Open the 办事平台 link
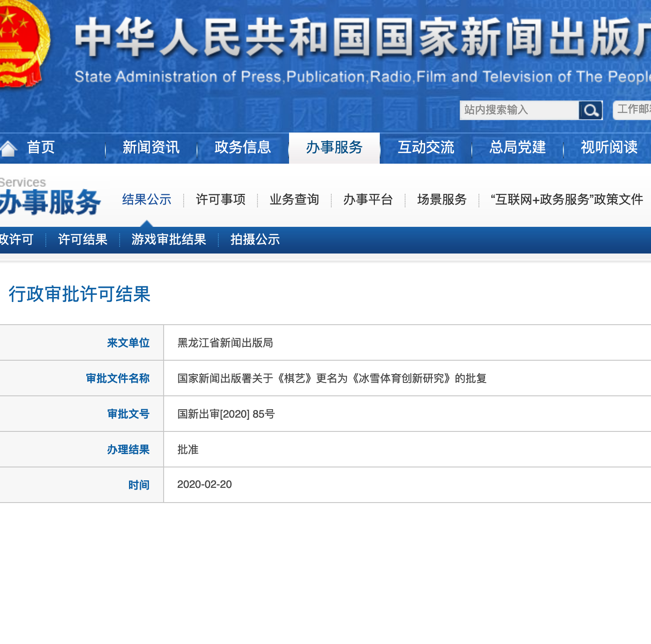 tap(368, 200)
